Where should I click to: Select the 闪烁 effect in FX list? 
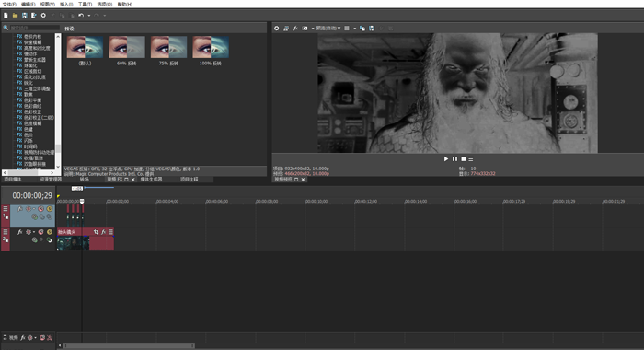click(x=28, y=141)
